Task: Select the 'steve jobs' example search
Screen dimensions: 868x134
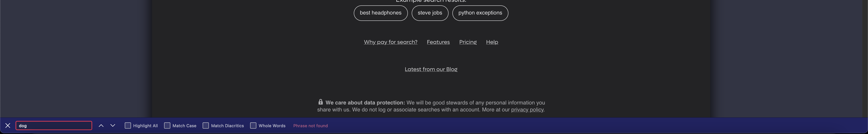Action: point(430,13)
